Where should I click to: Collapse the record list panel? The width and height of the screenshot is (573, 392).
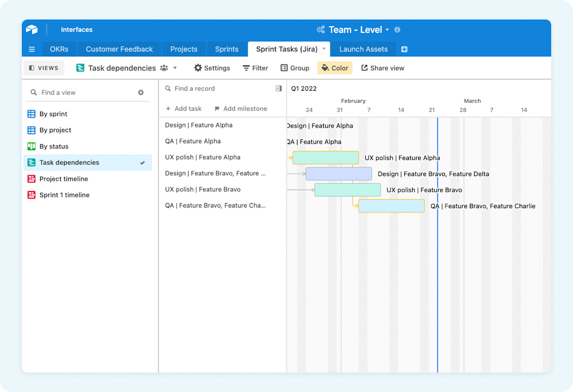(278, 88)
